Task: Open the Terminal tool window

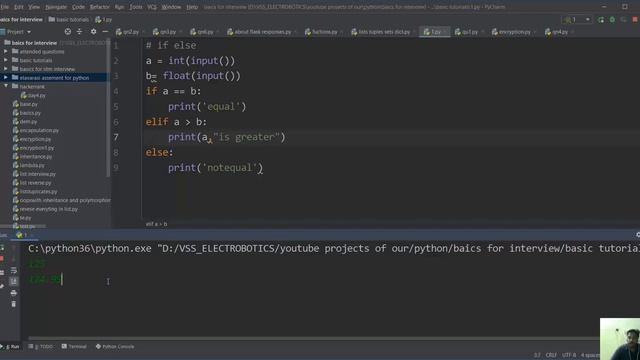Action: pyautogui.click(x=74, y=347)
